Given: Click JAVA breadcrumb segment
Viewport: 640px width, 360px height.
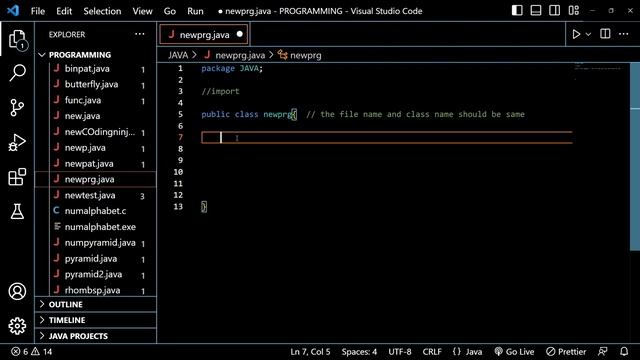Looking at the screenshot, I should (178, 55).
